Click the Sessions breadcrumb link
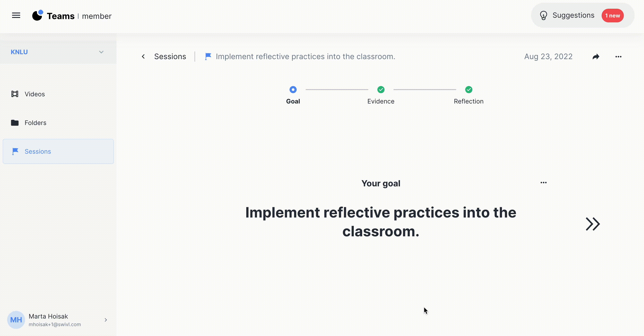This screenshot has width=644, height=336. (x=170, y=57)
